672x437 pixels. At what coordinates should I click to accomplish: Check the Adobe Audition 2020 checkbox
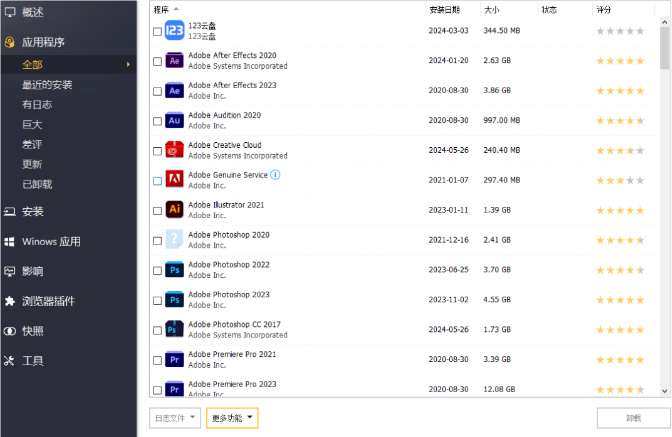click(157, 121)
